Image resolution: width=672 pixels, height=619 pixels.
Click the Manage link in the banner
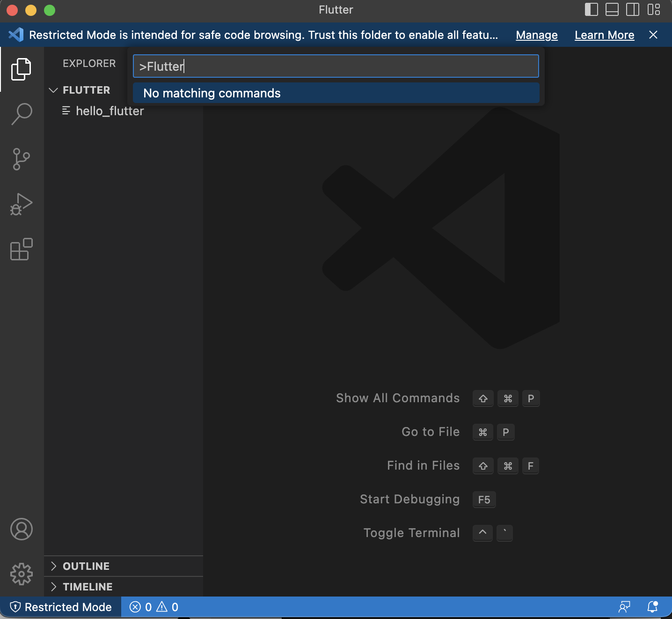point(537,35)
